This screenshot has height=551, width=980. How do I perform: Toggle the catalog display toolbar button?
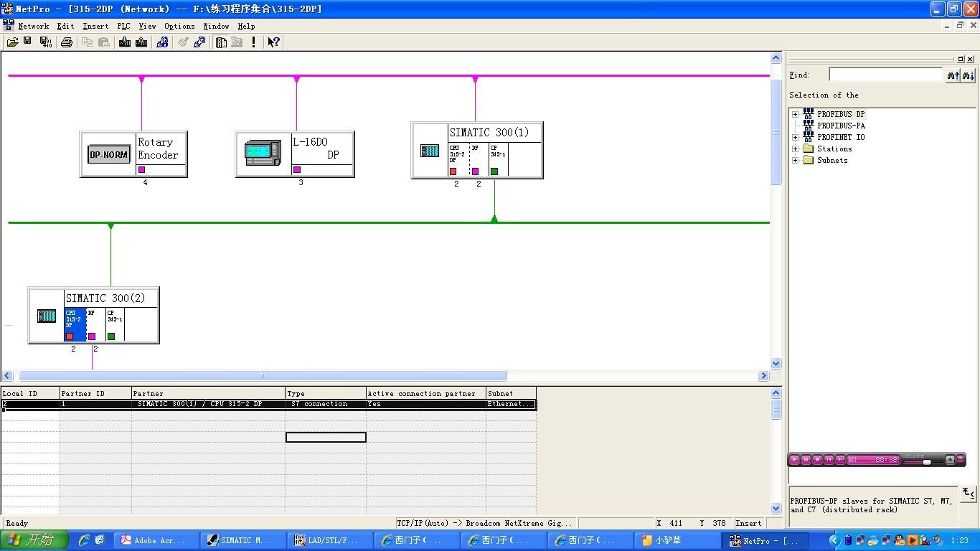221,42
